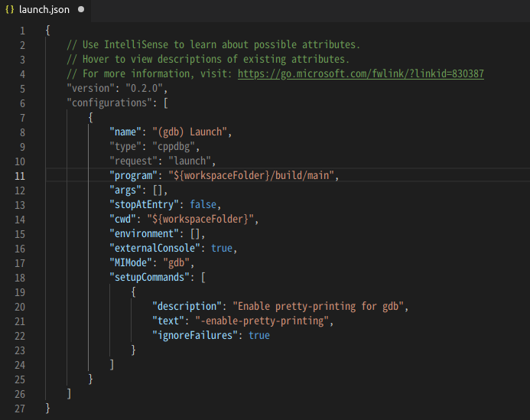Click the "description" key on line 20
The image size is (530, 420).
pos(187,306)
